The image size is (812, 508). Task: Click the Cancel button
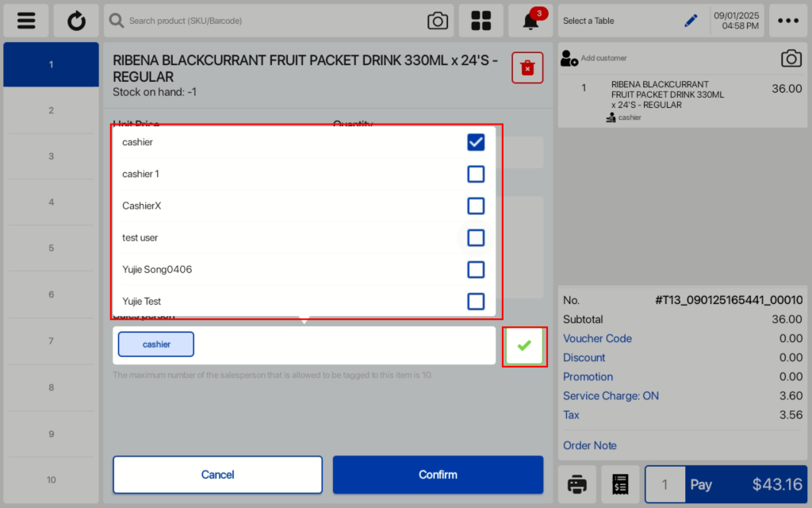pos(217,475)
